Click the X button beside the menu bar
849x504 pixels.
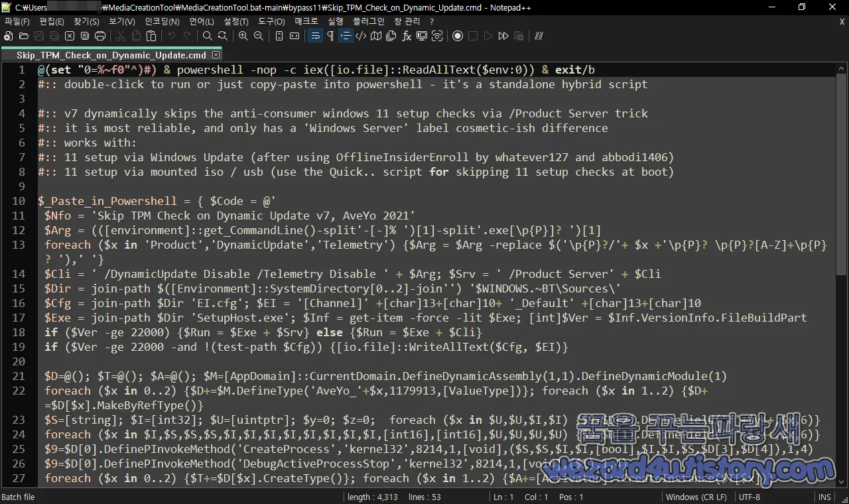tap(842, 22)
